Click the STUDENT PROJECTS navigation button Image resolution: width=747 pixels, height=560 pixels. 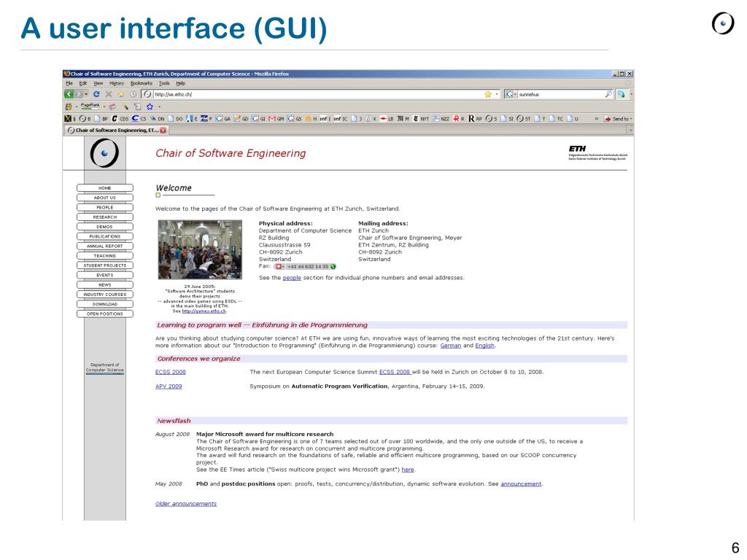point(105,265)
